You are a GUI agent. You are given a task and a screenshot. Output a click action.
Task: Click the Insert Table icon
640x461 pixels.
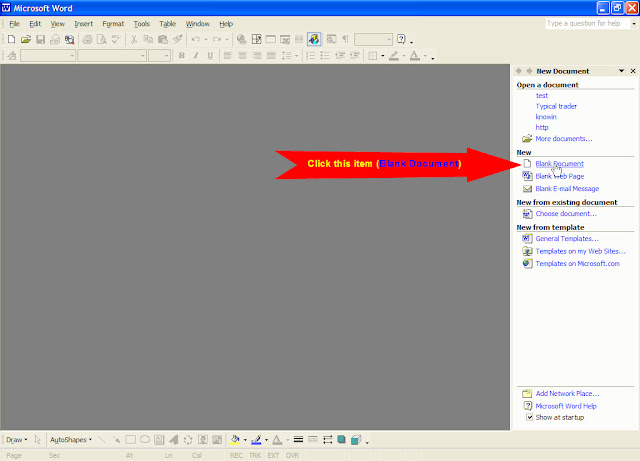coord(271,39)
